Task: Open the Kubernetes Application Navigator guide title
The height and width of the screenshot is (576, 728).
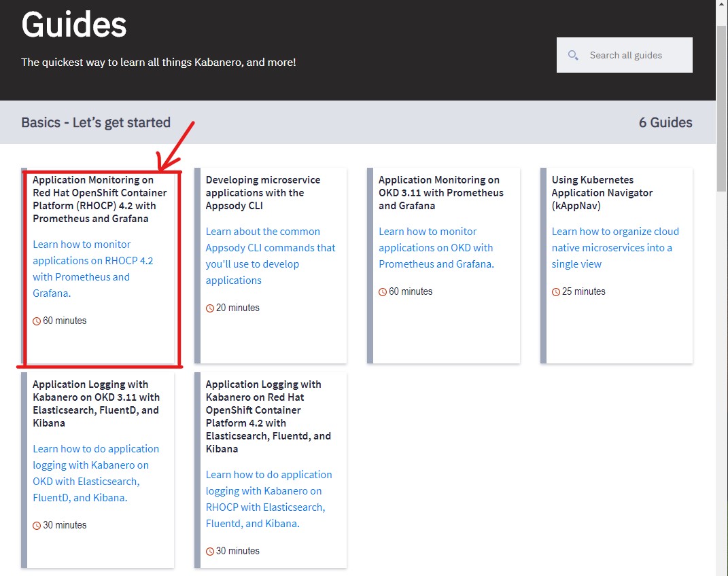Action: point(602,192)
